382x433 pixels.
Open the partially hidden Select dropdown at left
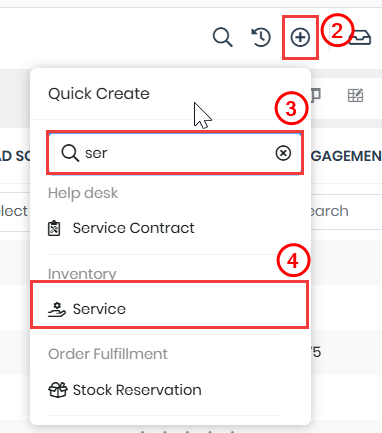pos(15,211)
